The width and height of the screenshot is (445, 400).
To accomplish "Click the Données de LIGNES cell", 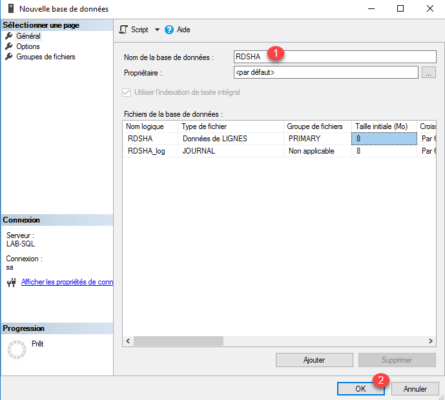I will click(x=231, y=139).
